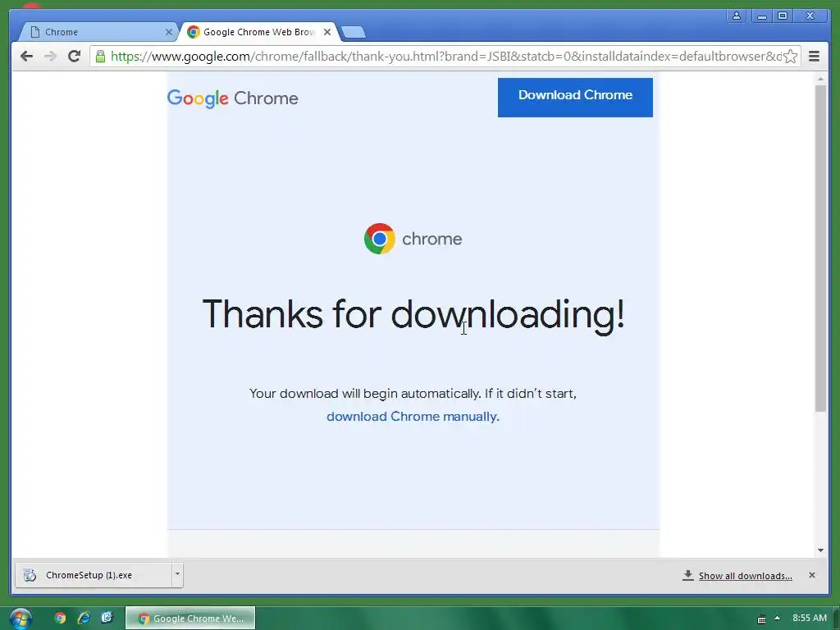Open the Chrome hamburger menu
The width and height of the screenshot is (840, 630).
click(814, 57)
